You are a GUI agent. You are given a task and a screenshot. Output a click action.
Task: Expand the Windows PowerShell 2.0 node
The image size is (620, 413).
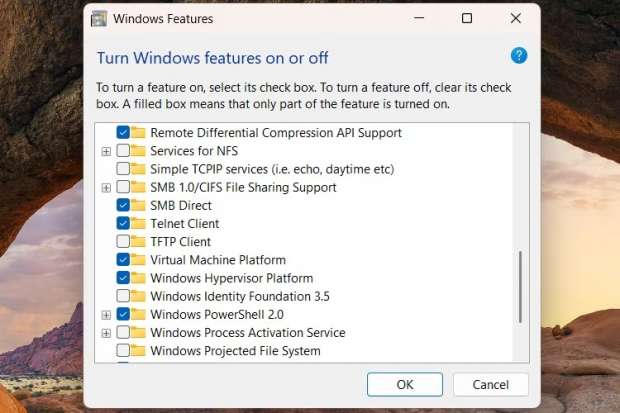pos(106,315)
